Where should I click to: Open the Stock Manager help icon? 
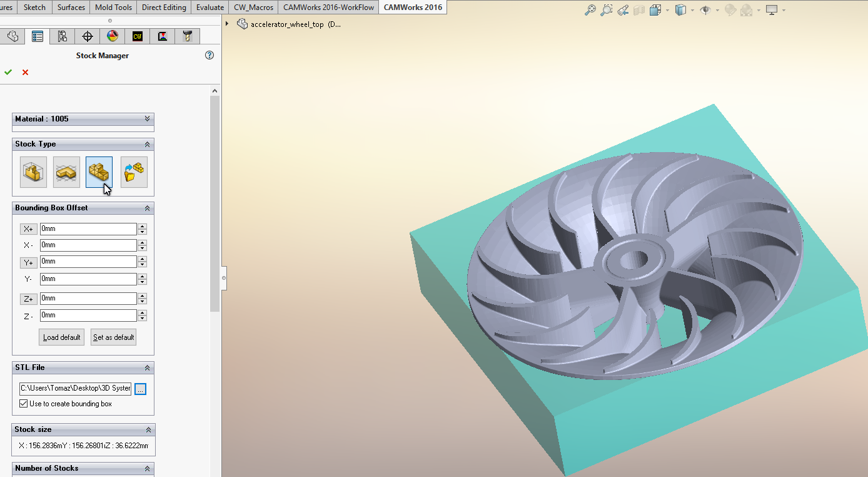tap(209, 55)
